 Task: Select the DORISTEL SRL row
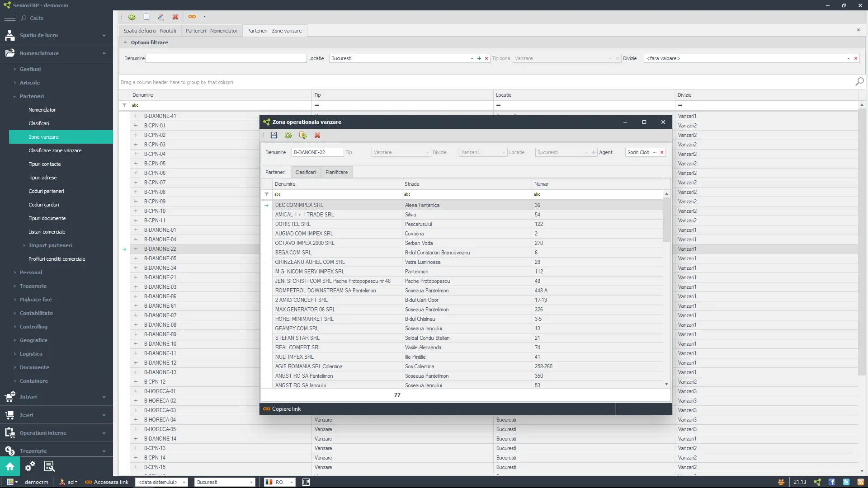tap(467, 224)
